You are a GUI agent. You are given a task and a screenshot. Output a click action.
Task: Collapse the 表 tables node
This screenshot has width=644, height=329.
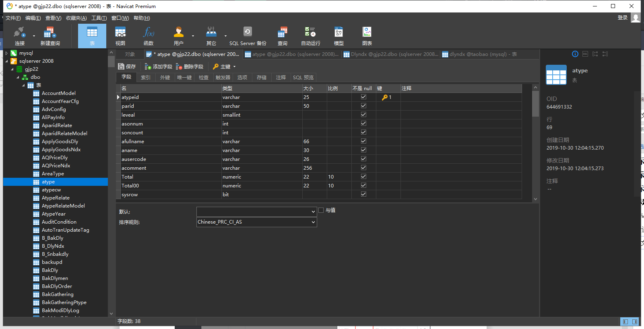click(x=23, y=85)
